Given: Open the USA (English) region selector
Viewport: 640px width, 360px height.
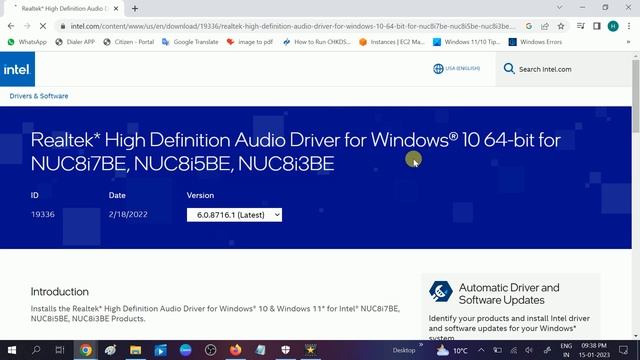Looking at the screenshot, I should pos(456,69).
